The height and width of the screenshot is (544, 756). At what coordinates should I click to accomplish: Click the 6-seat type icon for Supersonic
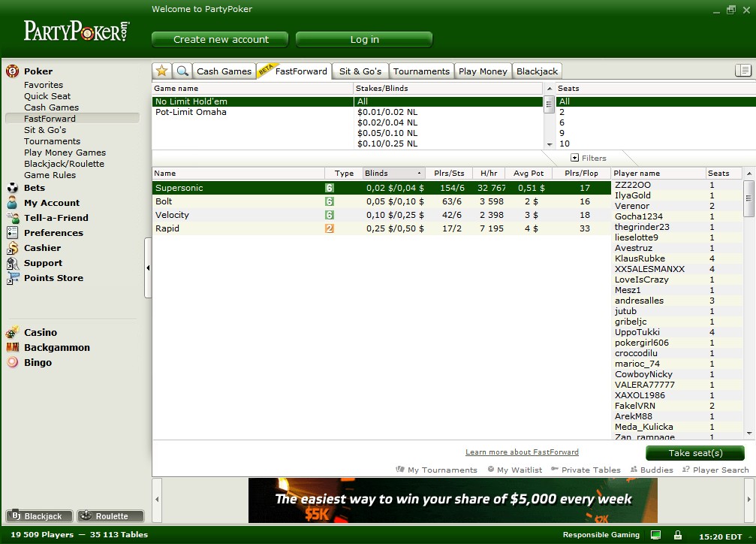point(330,188)
